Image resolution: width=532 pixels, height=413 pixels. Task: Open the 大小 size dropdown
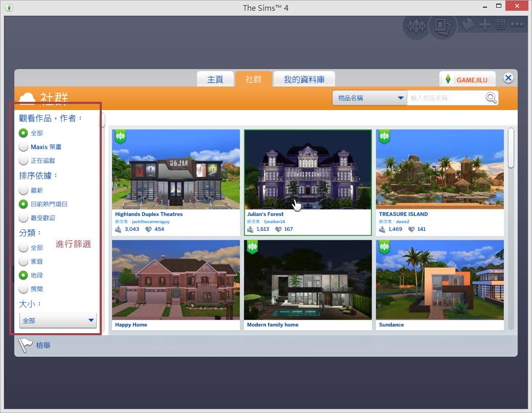[58, 320]
